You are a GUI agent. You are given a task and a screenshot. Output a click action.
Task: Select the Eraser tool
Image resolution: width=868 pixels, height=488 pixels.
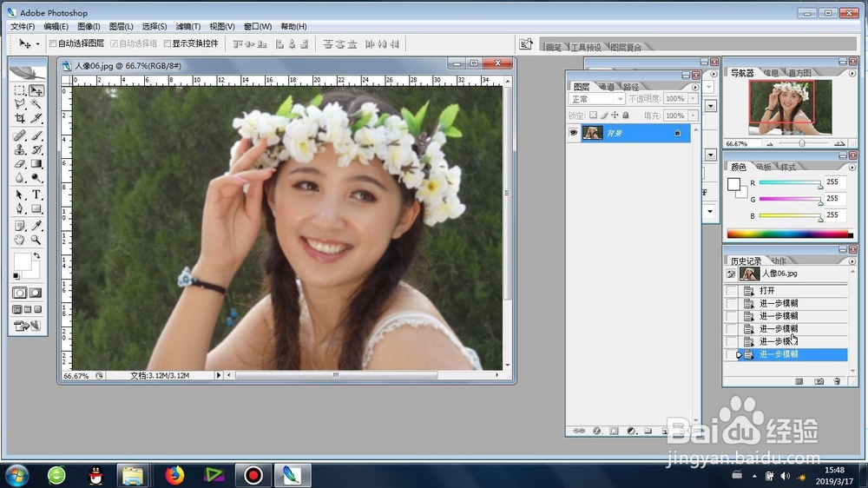click(19, 164)
